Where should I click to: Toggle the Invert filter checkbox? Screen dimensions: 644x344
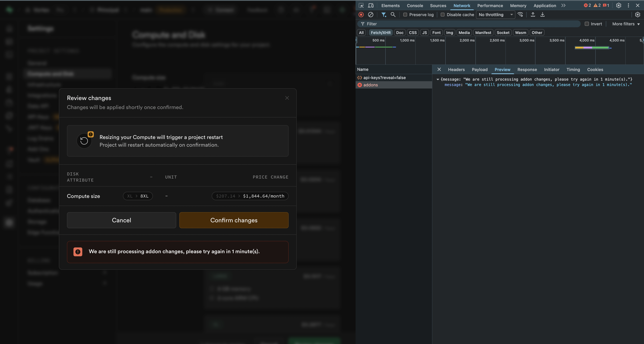pyautogui.click(x=587, y=24)
